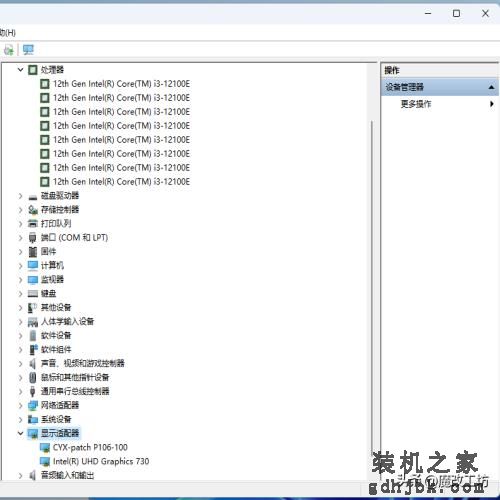
Task: Select the 处理器 category label
Action: click(x=52, y=70)
